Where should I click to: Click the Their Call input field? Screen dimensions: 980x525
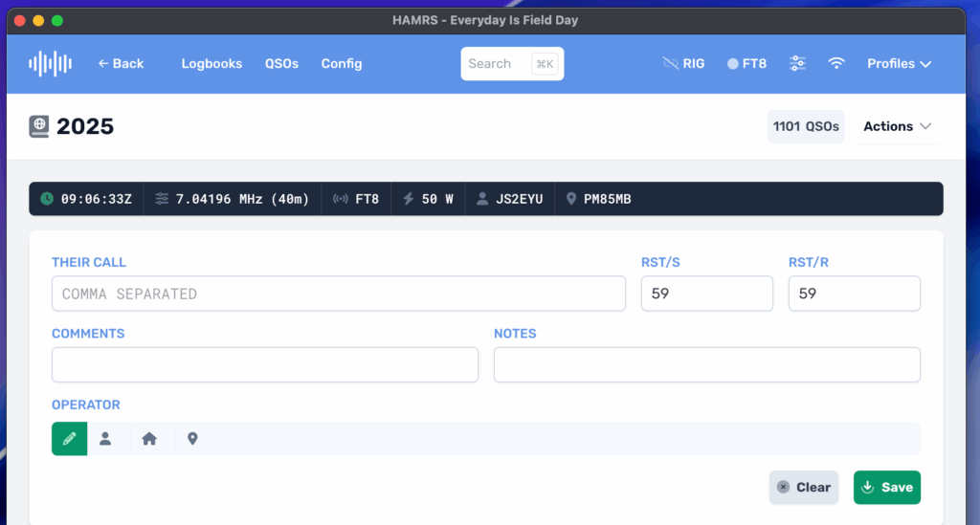coord(338,294)
